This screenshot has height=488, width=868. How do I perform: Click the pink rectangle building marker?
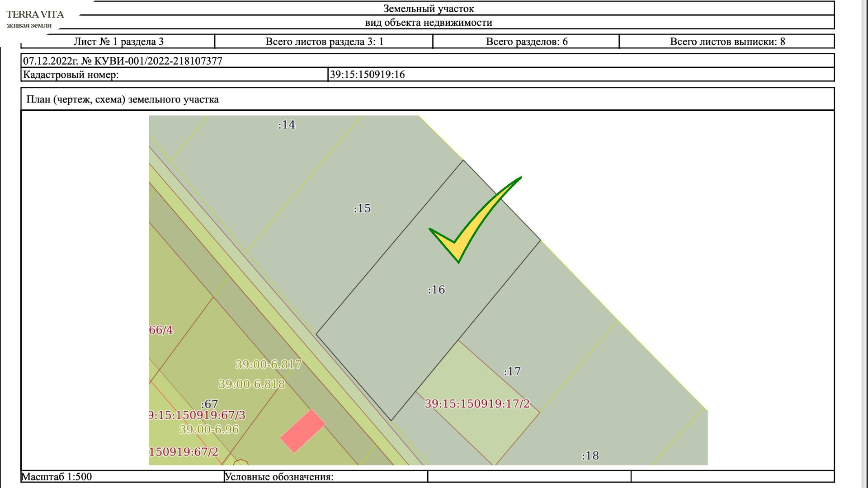point(302,431)
